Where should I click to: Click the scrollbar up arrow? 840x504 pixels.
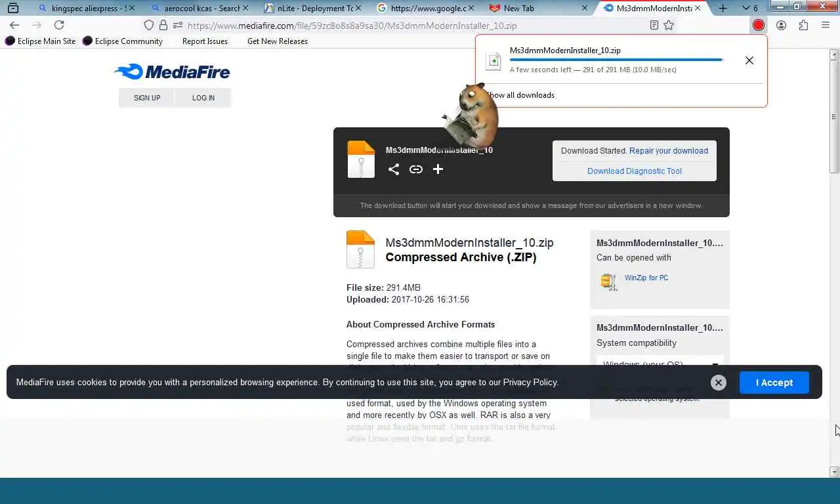835,54
